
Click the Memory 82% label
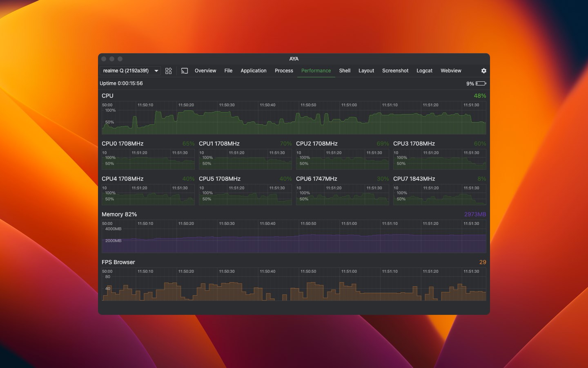(x=119, y=214)
